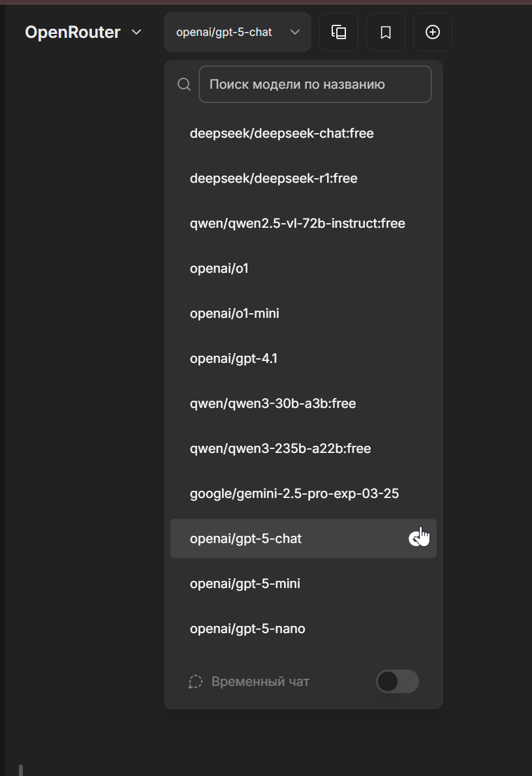Switch to openai/gpt-5-mini
The height and width of the screenshot is (776, 532).
coord(304,583)
